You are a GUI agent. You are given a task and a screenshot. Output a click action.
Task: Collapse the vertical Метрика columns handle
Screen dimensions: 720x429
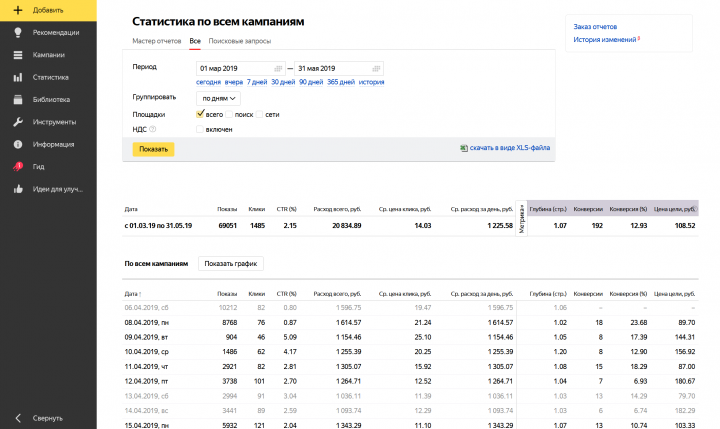coord(521,219)
